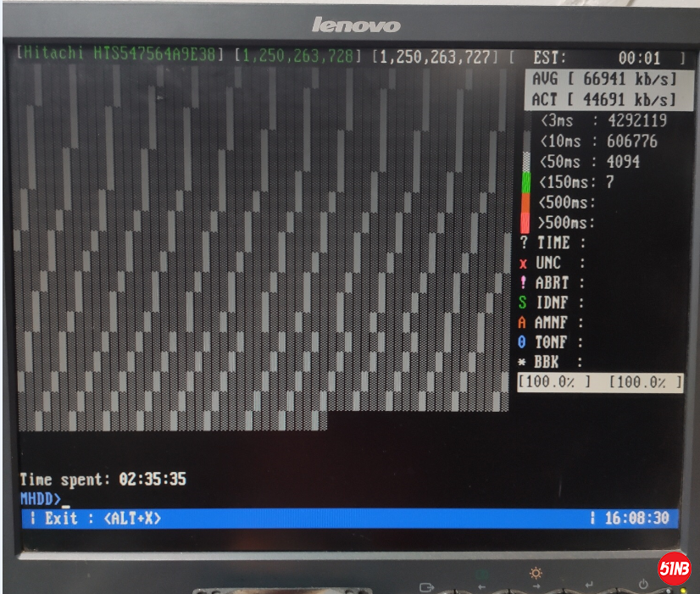Click the <50ms count 4094

click(623, 162)
